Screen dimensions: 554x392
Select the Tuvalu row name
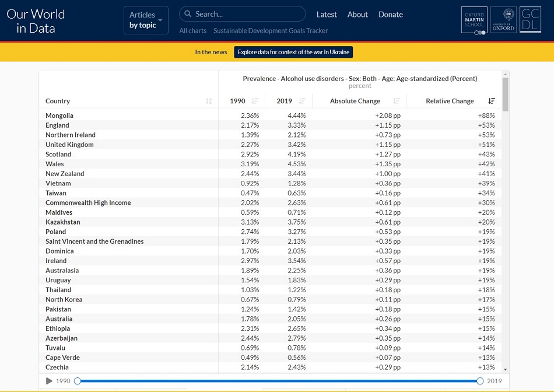click(55, 348)
